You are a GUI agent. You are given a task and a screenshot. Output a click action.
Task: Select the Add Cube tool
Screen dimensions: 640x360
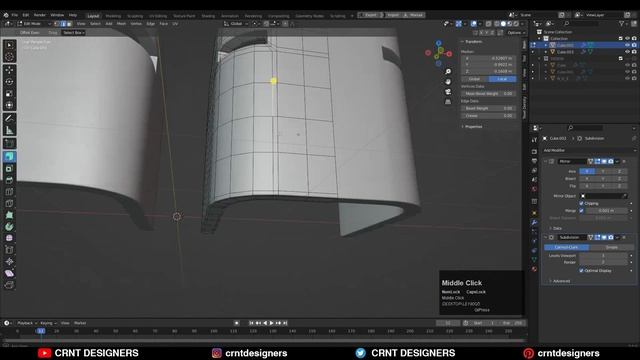9,143
